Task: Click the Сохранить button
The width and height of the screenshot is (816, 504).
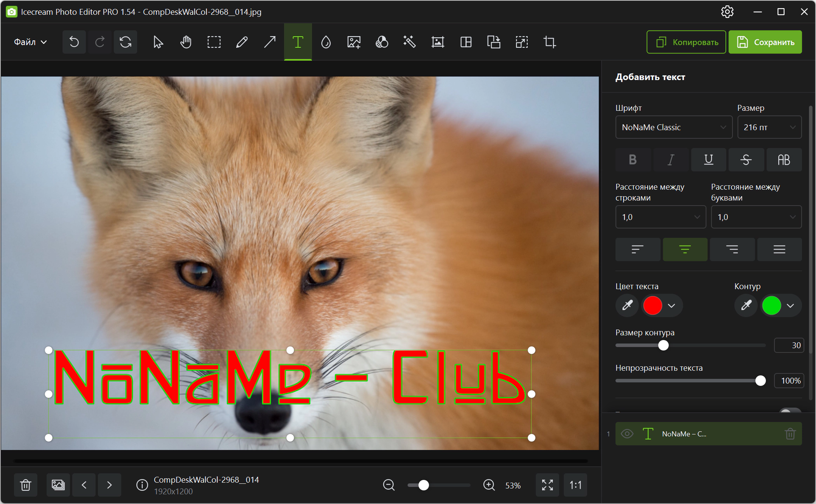Action: pyautogui.click(x=765, y=42)
